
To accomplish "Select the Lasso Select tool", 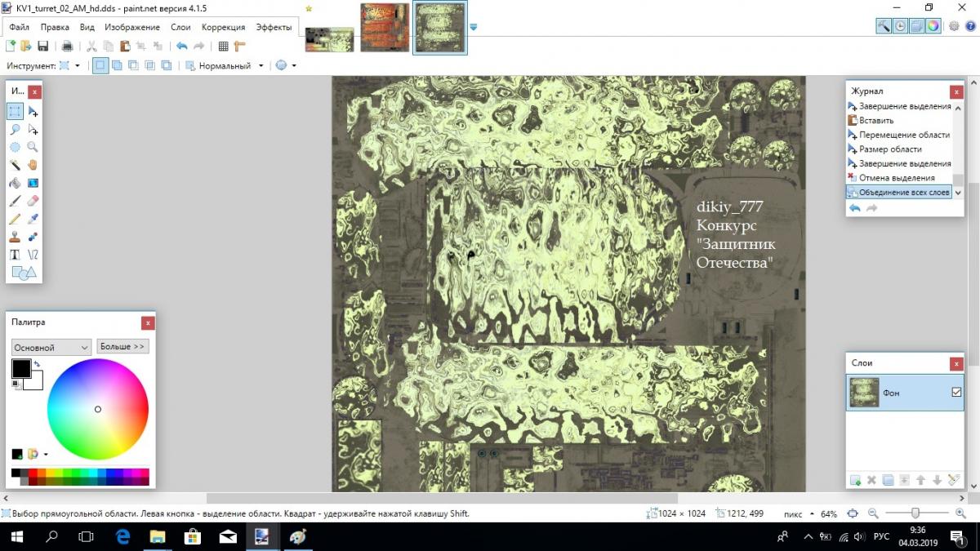I will click(x=16, y=129).
